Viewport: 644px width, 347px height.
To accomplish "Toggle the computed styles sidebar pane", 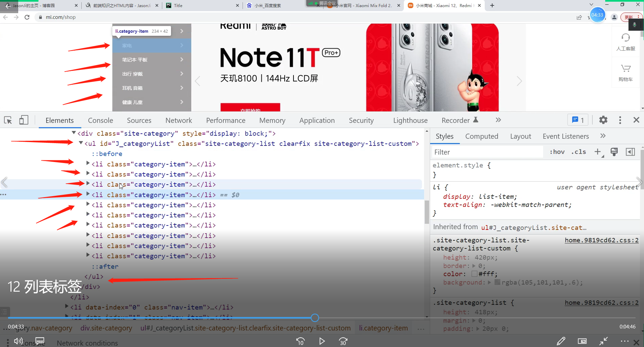I will (x=630, y=152).
